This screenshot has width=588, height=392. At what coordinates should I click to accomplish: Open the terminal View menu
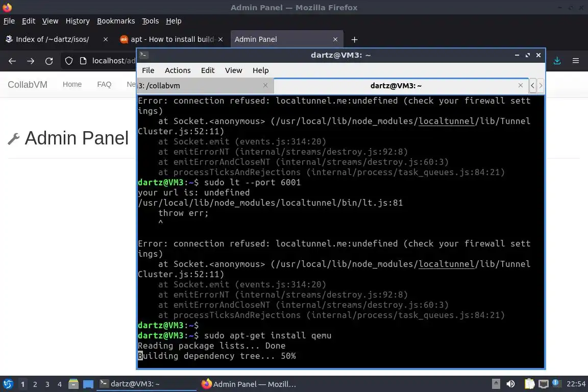(234, 70)
